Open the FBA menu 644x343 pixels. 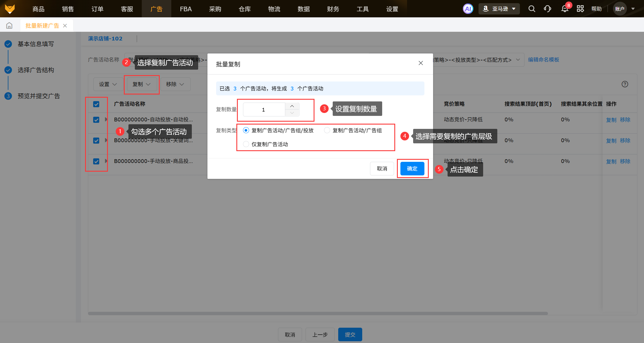click(x=185, y=9)
